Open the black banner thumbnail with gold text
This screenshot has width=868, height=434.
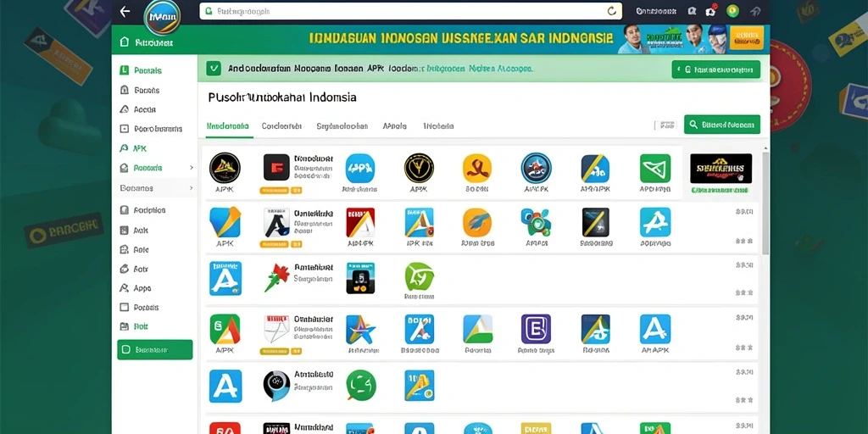721,169
